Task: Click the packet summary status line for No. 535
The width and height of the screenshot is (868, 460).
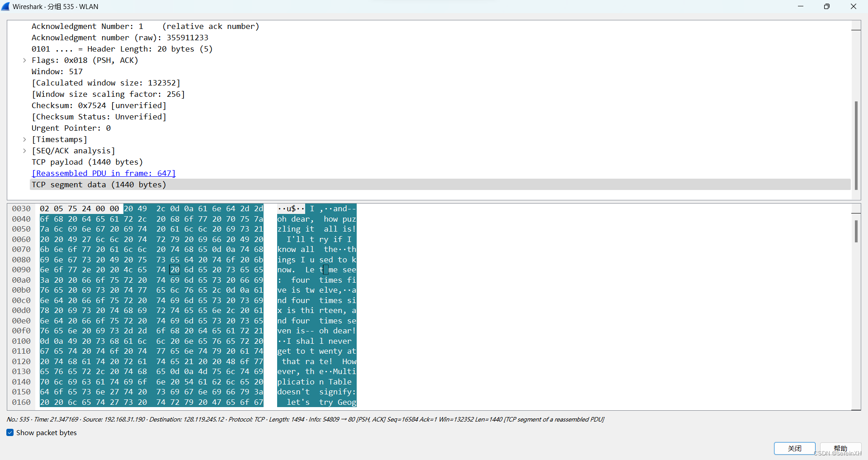Action: 305,419
